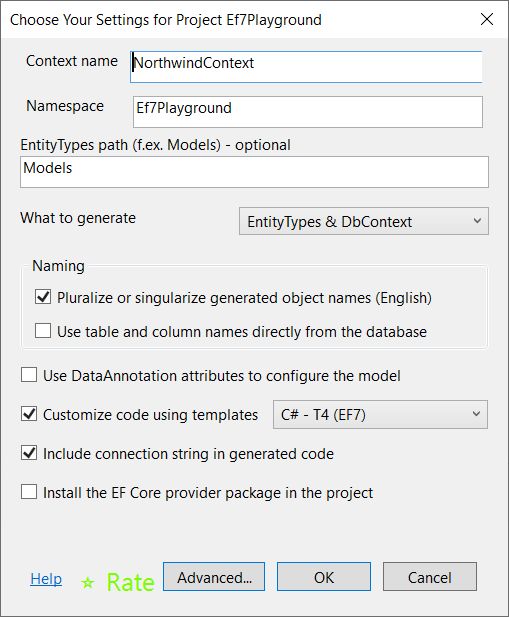Select the EntityTypes path field containing Models
The image size is (509, 617).
[x=254, y=172]
